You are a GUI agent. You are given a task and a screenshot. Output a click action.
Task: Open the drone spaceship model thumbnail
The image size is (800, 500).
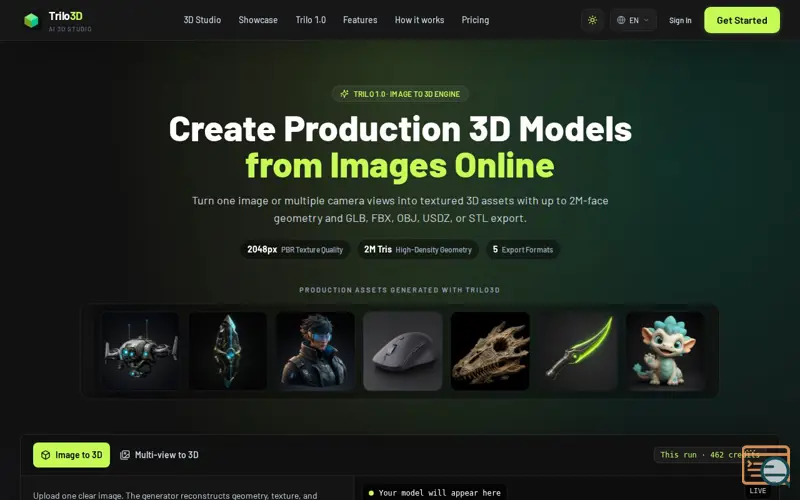coord(140,351)
